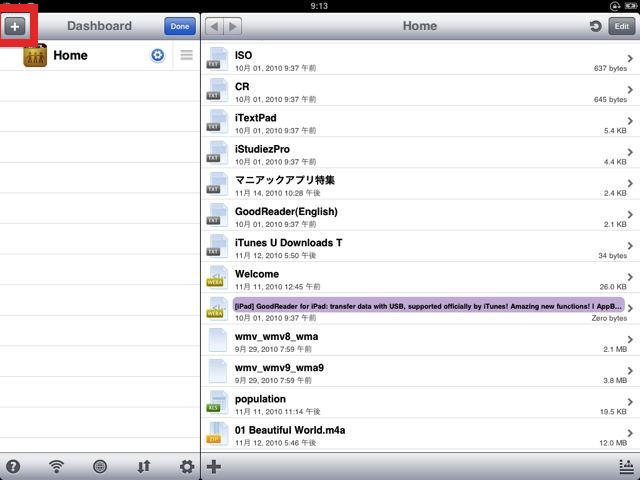This screenshot has width=640, height=480.
Task: Tap the chevron on GoodReader(English) row
Action: [630, 214]
